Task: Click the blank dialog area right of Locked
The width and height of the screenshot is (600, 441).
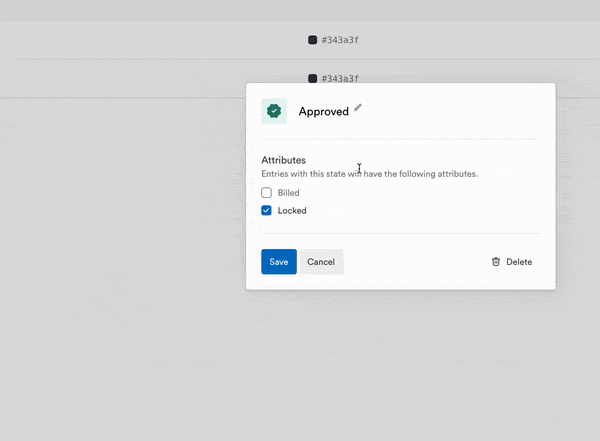Action: tap(430, 211)
